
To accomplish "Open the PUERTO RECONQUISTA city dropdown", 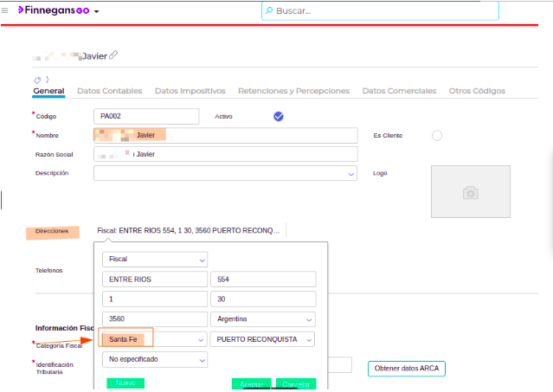I will 310,339.
